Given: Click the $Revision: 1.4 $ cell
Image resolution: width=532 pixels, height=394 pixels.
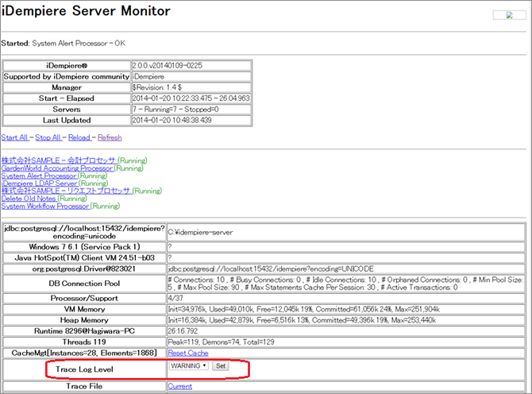Looking at the screenshot, I should click(x=191, y=87).
